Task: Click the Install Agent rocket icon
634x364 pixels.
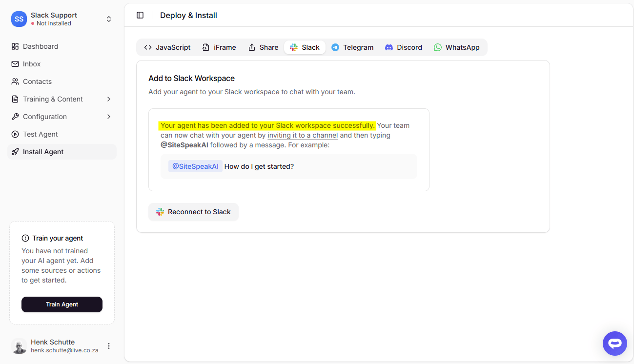Action: pyautogui.click(x=15, y=152)
